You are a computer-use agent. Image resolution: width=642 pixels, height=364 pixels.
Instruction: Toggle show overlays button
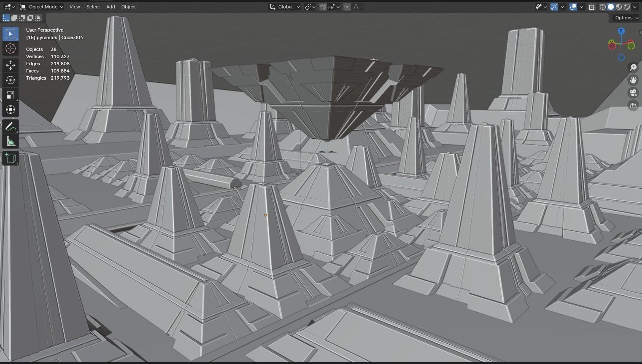pyautogui.click(x=573, y=7)
